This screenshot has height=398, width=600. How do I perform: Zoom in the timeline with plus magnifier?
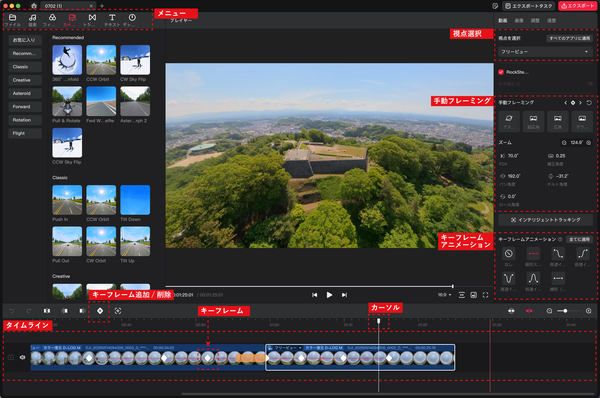coord(589,311)
